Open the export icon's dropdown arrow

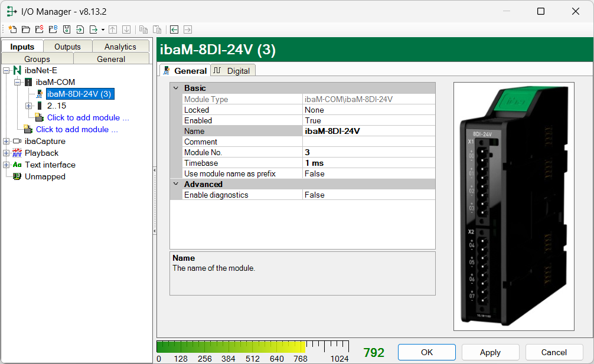[103, 30]
